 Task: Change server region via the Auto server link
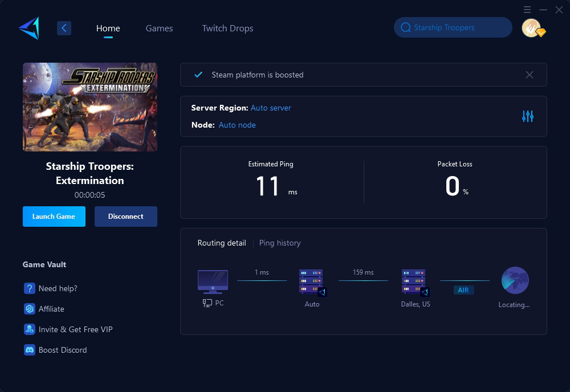271,108
